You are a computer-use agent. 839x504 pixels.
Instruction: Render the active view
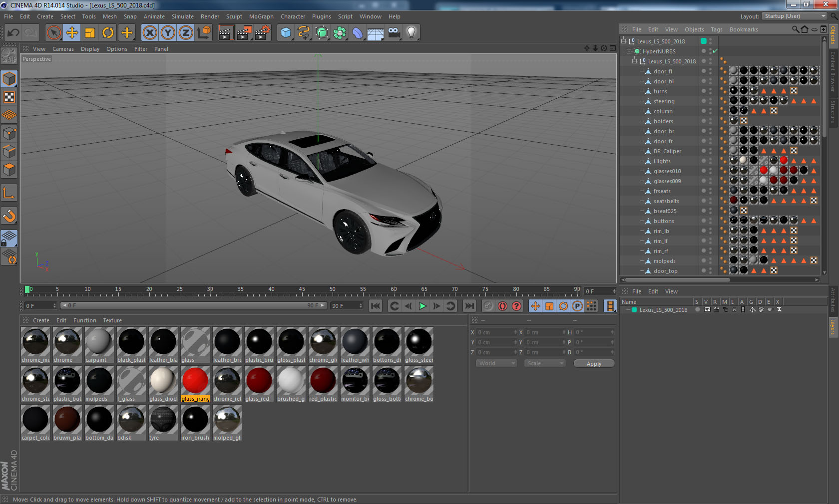click(x=225, y=33)
